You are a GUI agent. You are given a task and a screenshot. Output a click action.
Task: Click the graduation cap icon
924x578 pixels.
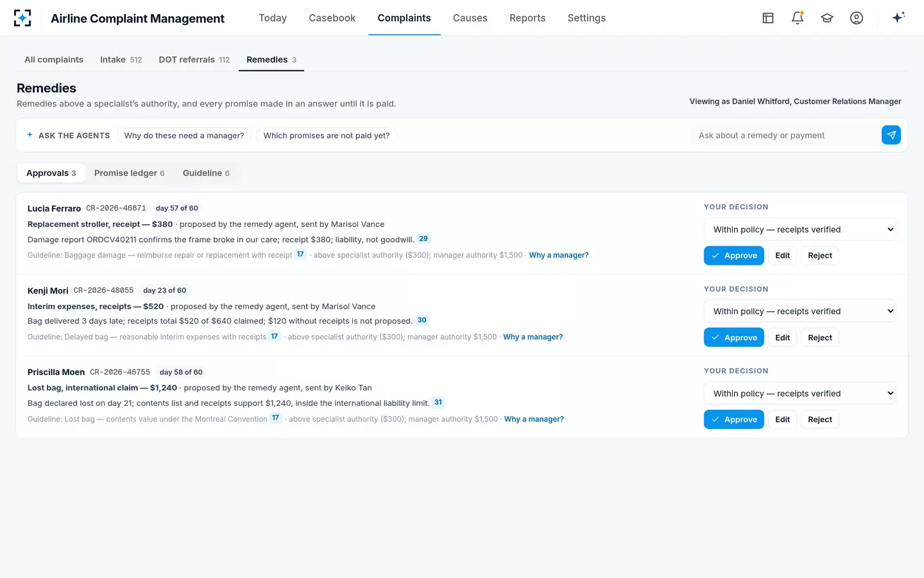pyautogui.click(x=827, y=18)
